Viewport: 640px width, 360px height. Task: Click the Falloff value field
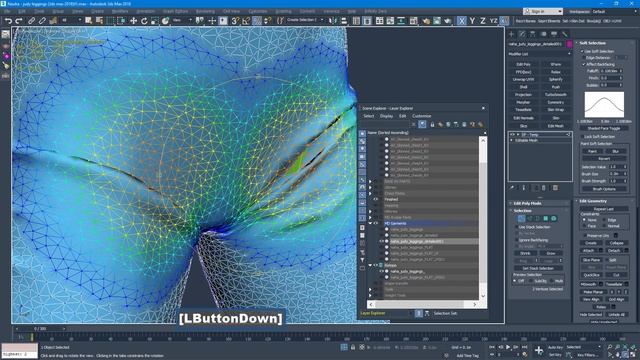pos(610,71)
